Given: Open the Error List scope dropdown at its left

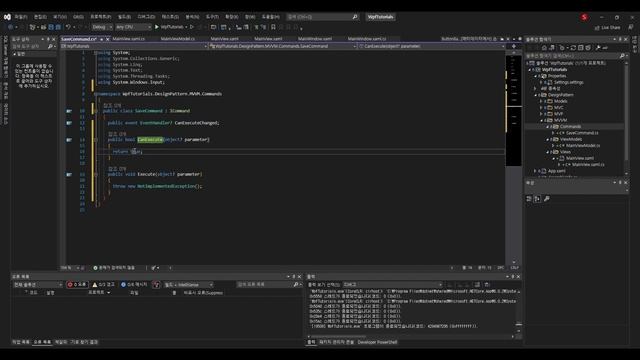Looking at the screenshot, I should 38,284.
